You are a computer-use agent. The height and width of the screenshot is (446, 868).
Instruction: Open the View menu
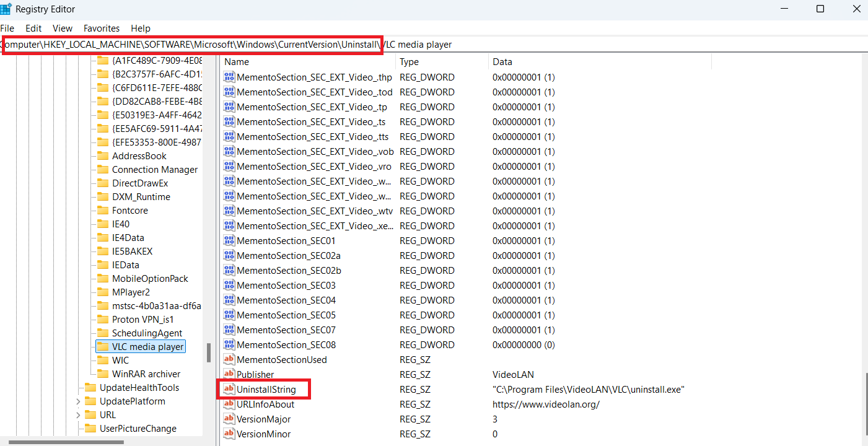pos(63,28)
